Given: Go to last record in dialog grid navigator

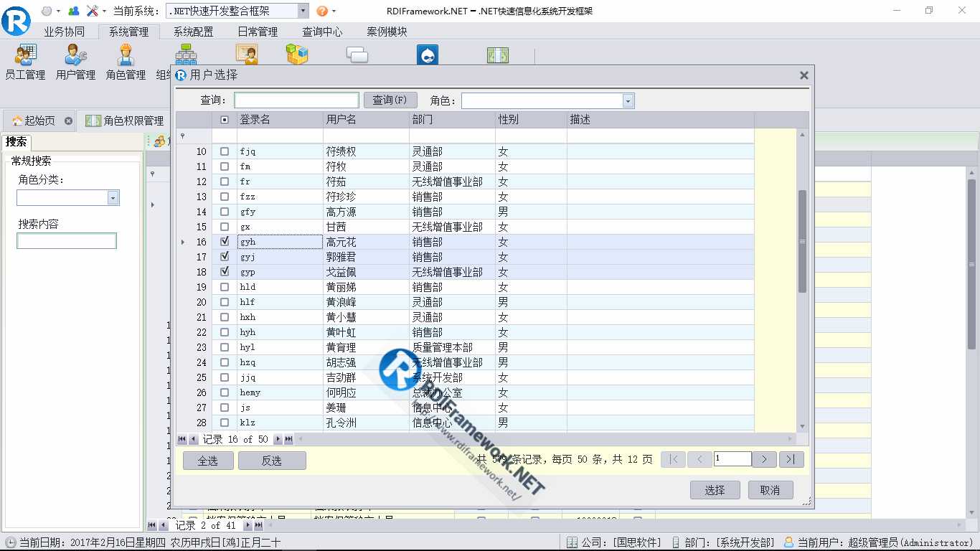Looking at the screenshot, I should tap(289, 439).
